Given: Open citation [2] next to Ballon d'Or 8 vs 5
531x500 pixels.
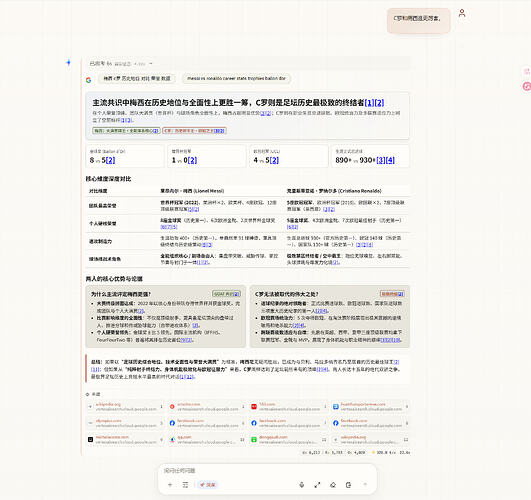Looking at the screenshot, I should tap(111, 160).
